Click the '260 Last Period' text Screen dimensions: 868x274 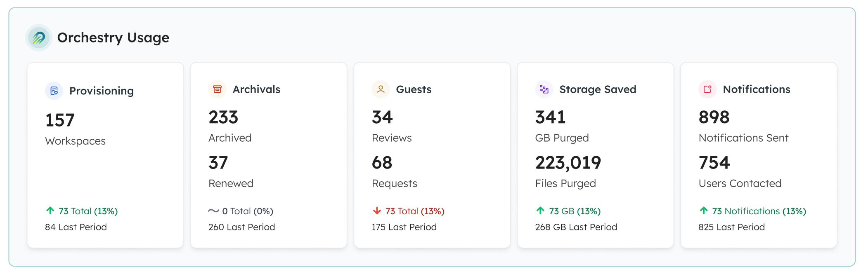point(242,227)
